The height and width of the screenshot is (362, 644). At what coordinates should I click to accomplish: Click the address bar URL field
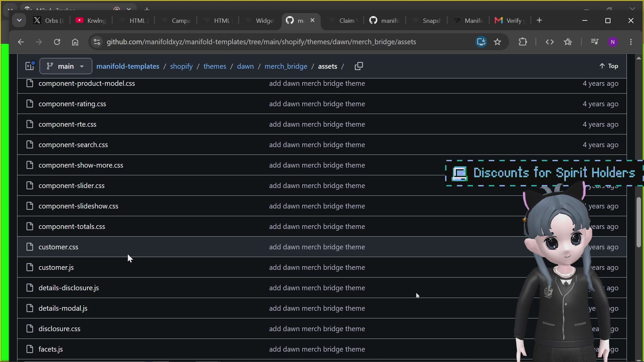[261, 42]
